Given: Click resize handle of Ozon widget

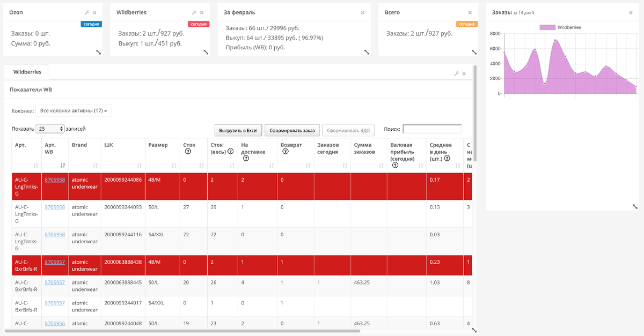Looking at the screenshot, I should 99,52.
